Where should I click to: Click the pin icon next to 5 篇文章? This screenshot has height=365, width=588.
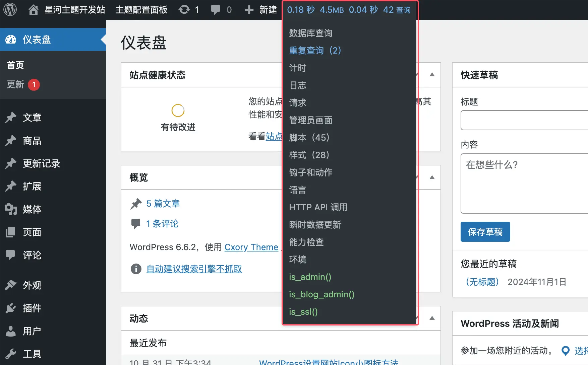(136, 204)
